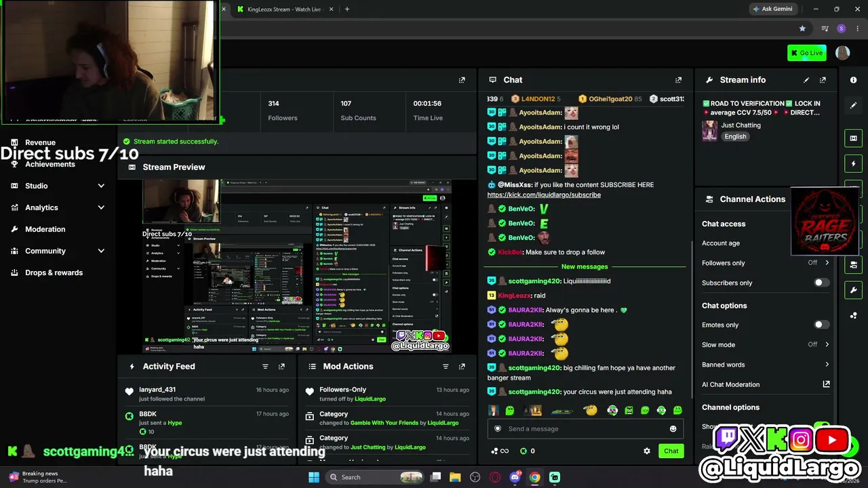
Task: Pop out the Activity Feed panel
Action: click(x=281, y=367)
